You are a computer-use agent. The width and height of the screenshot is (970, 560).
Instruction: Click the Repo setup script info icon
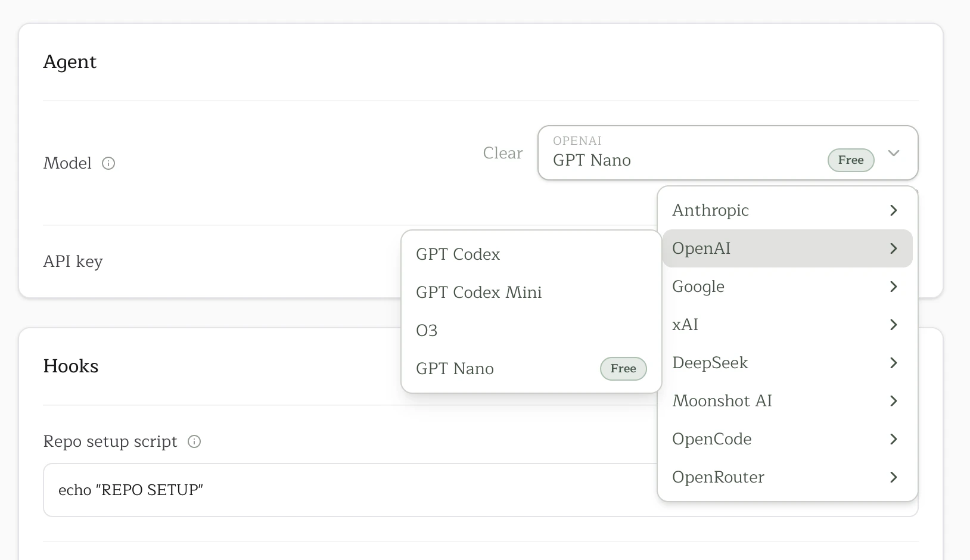(x=194, y=441)
